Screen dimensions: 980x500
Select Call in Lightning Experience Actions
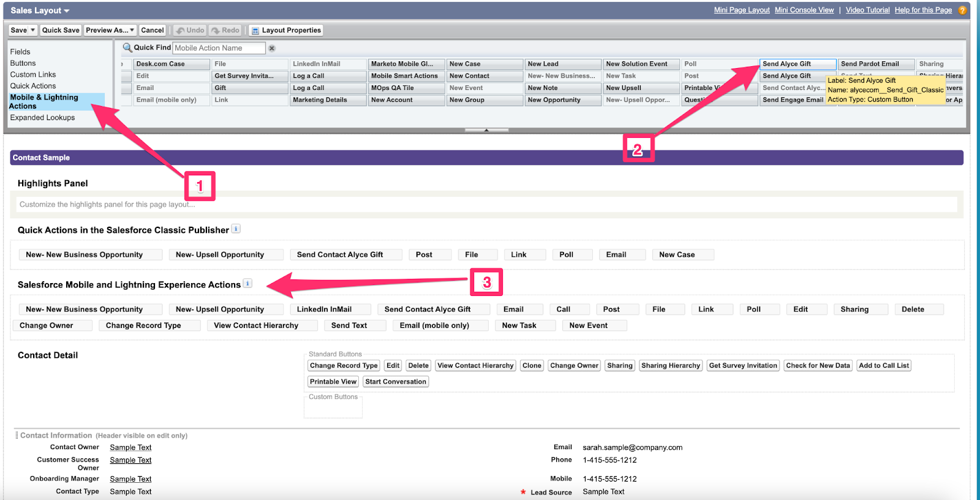(569, 309)
